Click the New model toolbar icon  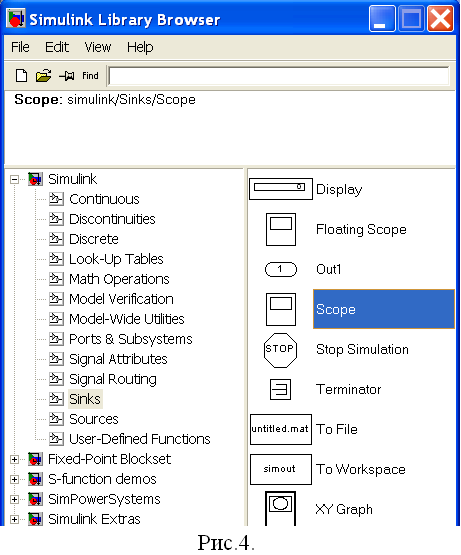point(21,76)
